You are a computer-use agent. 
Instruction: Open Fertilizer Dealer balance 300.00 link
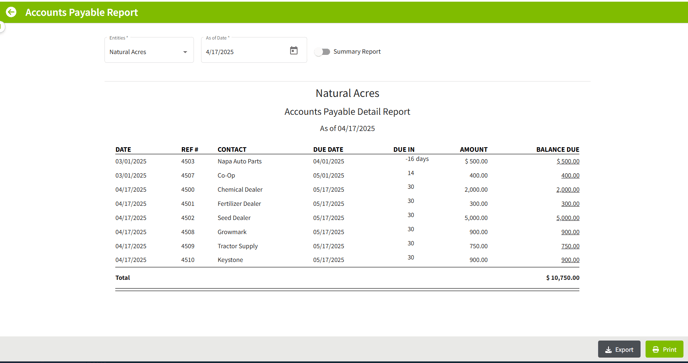point(570,204)
